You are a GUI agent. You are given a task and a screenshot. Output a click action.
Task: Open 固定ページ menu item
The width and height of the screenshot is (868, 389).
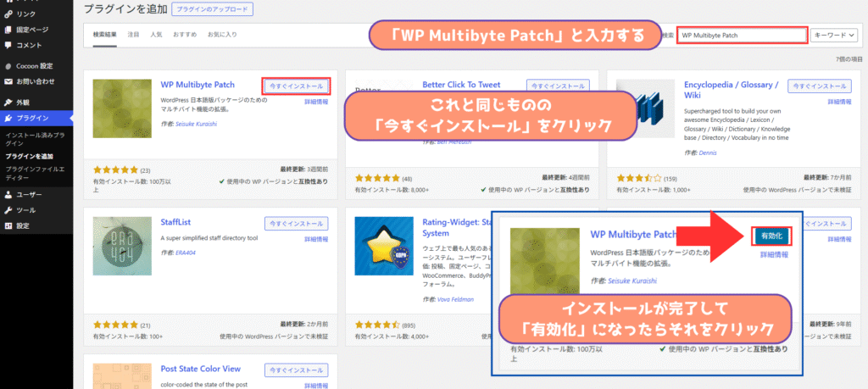tap(32, 30)
